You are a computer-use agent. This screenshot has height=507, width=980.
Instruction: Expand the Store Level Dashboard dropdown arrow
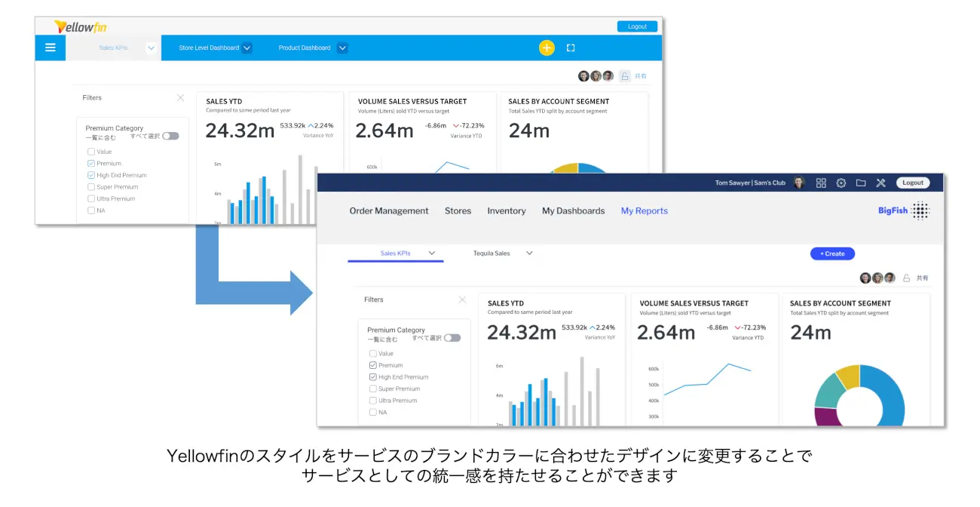tap(247, 48)
